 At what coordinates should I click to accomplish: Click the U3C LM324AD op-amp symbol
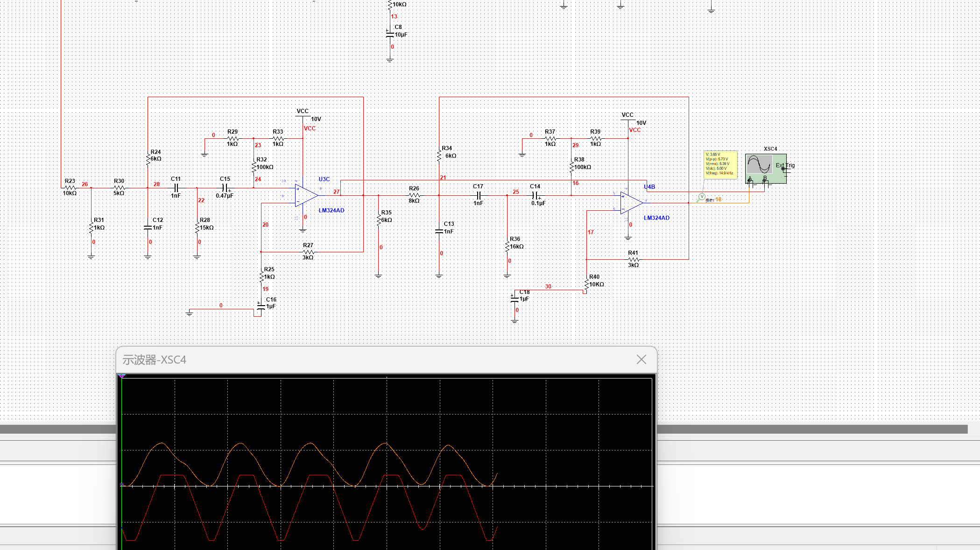point(306,195)
